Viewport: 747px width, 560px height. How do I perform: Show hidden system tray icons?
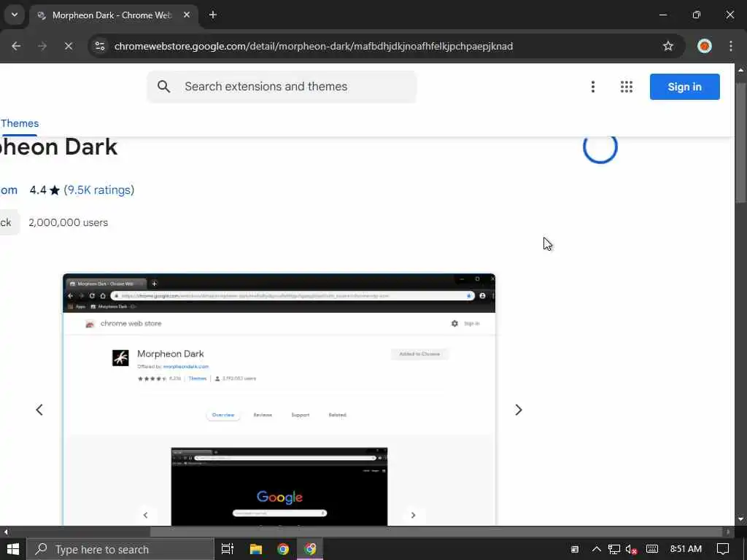point(596,549)
